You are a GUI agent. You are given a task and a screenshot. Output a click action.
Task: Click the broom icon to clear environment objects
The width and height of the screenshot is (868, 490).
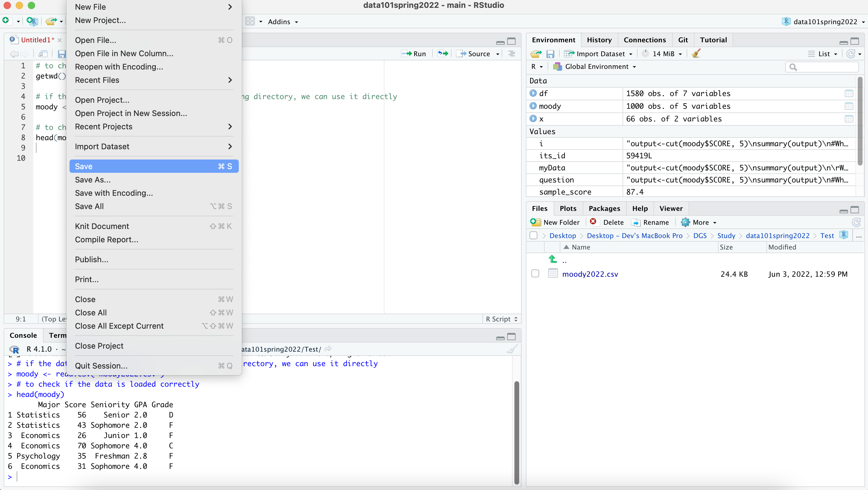click(696, 53)
